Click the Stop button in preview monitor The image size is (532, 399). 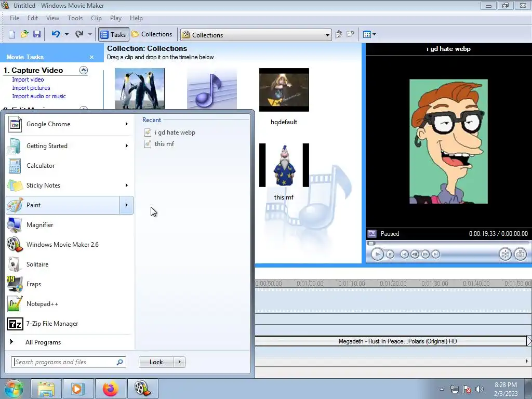pyautogui.click(x=390, y=254)
